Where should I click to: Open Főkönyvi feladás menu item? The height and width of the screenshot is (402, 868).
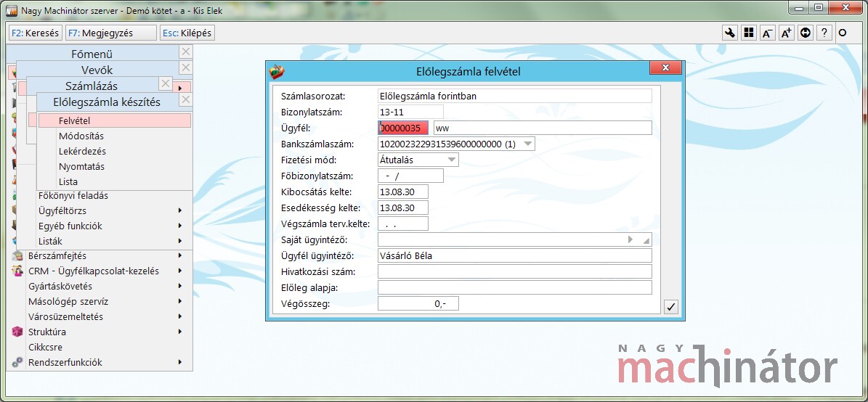pyautogui.click(x=73, y=195)
